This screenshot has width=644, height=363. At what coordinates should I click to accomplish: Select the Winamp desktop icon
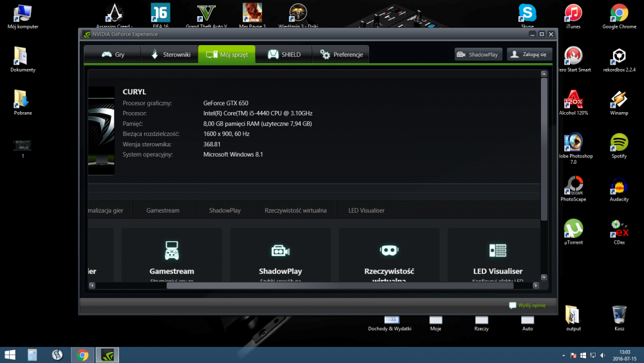click(619, 103)
